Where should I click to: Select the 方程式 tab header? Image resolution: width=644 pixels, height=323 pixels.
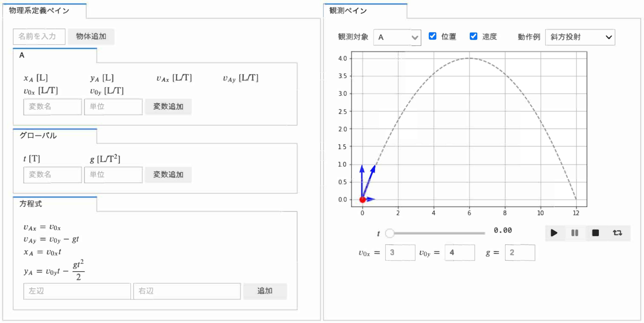(55, 204)
